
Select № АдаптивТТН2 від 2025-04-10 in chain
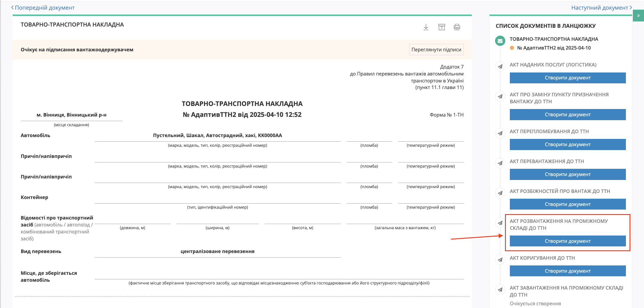pyautogui.click(x=554, y=48)
